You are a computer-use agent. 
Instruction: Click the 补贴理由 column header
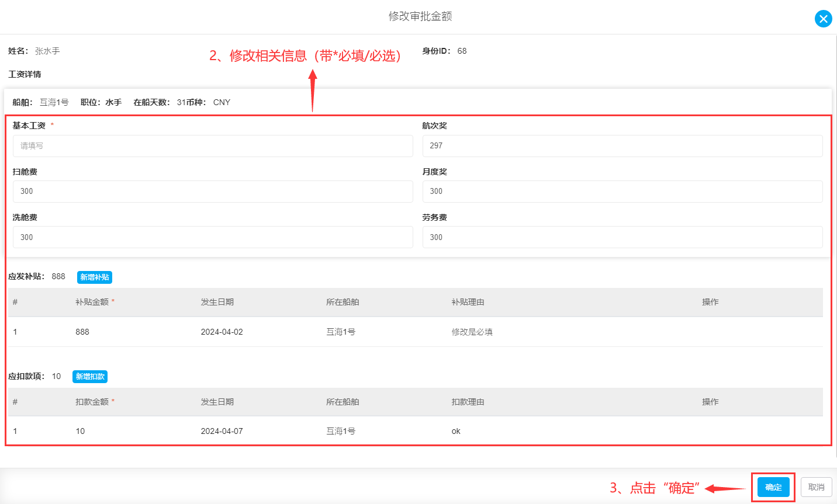tap(468, 302)
